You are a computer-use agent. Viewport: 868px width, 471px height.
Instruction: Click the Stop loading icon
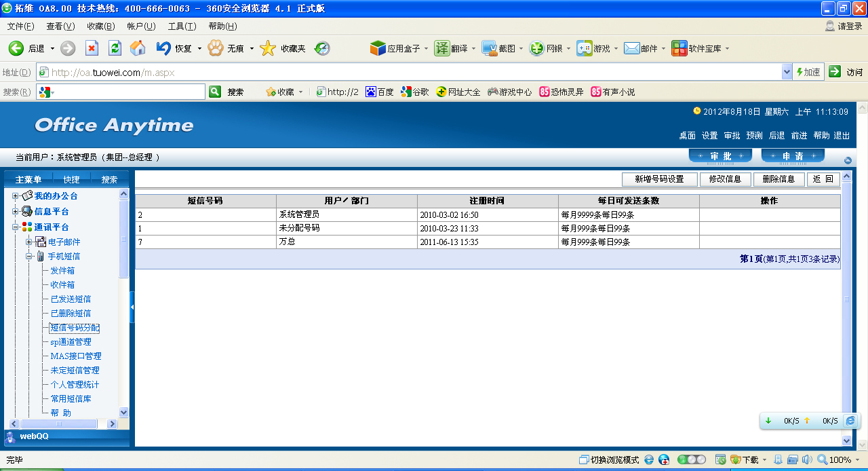[92, 48]
